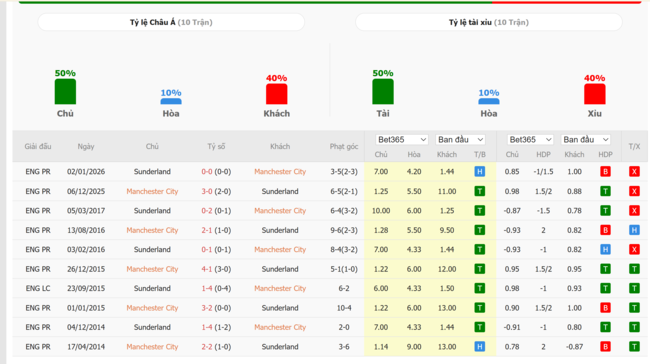
Task: Open Sunderland team in 17/04/2014 row
Action: coord(280,347)
